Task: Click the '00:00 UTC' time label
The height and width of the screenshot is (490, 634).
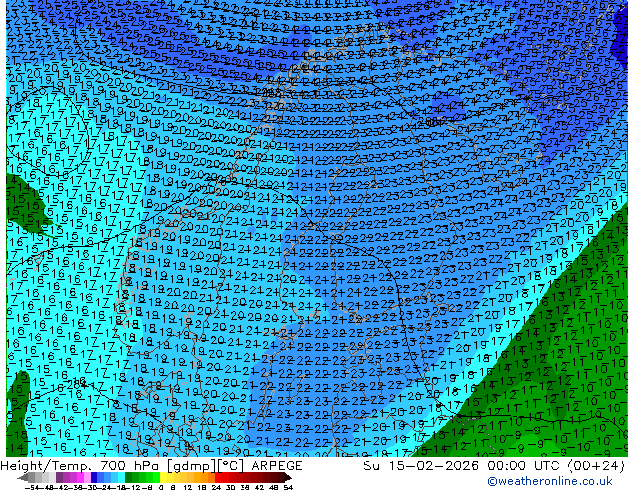Action: click(x=525, y=466)
